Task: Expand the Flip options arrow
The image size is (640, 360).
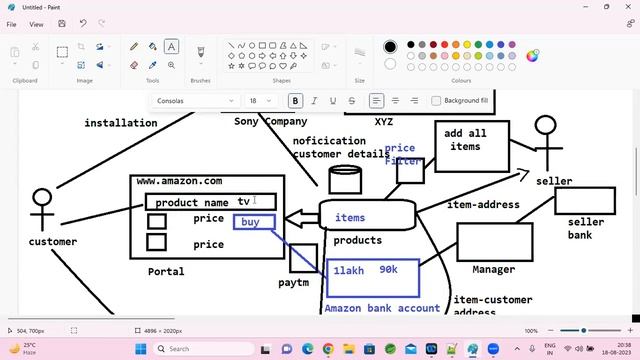Action: (x=109, y=65)
